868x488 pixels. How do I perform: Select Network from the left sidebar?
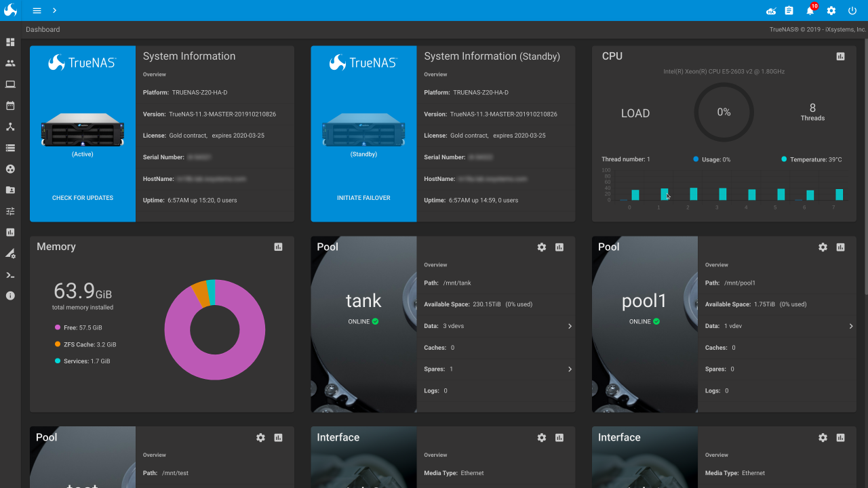10,127
